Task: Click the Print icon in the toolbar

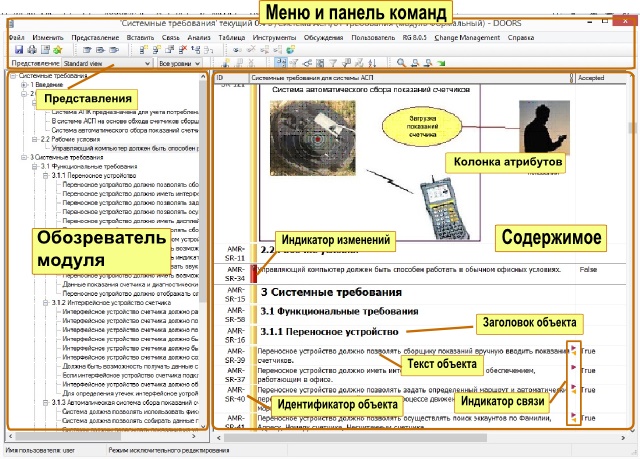Action: [x=32, y=50]
